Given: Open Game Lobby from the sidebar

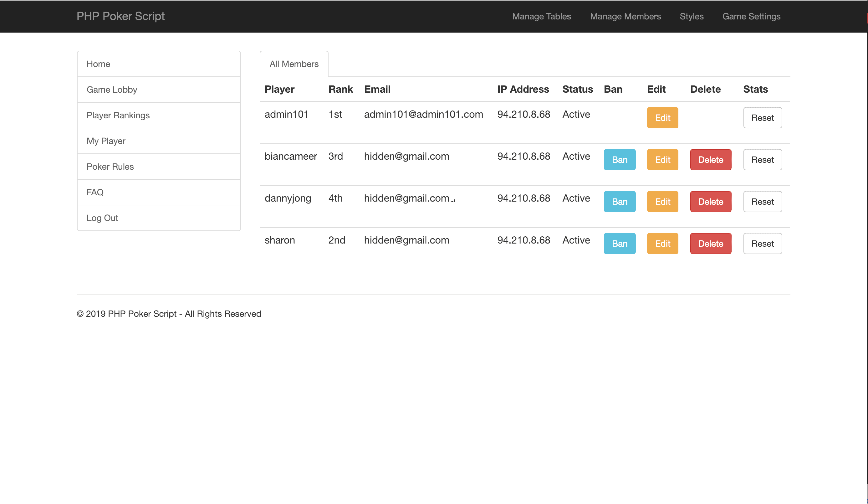Looking at the screenshot, I should [x=159, y=90].
